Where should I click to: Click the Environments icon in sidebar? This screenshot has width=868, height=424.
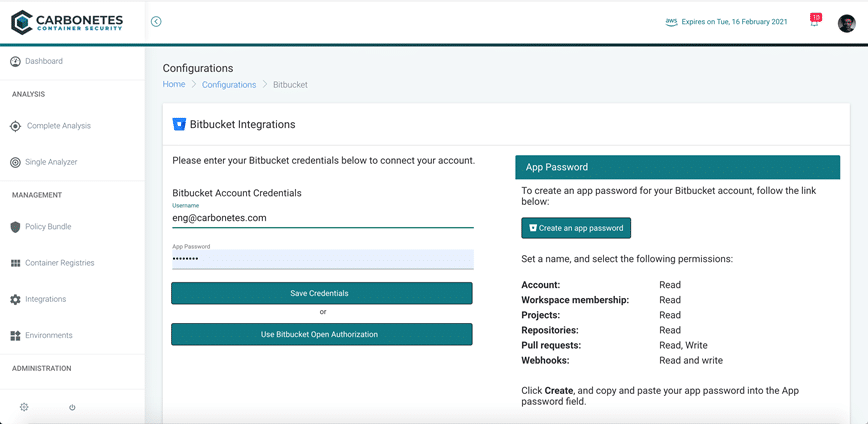pyautogui.click(x=16, y=336)
